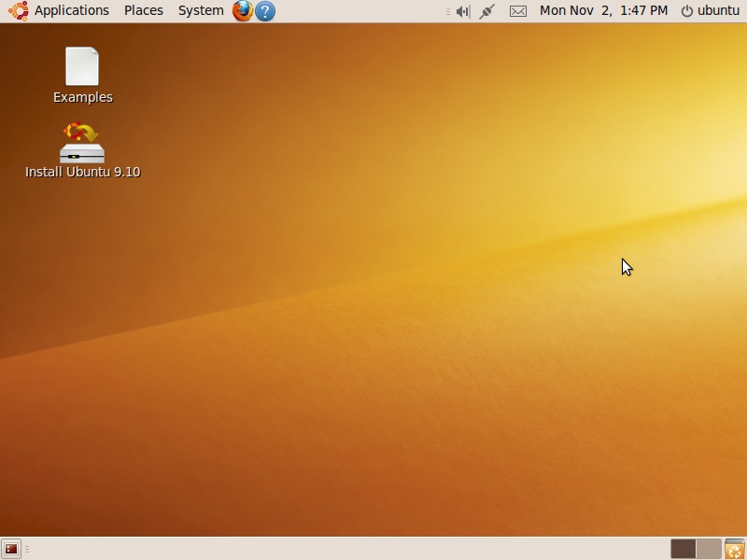Open the network connection icon
Screen dimensions: 747x560
pos(485,10)
